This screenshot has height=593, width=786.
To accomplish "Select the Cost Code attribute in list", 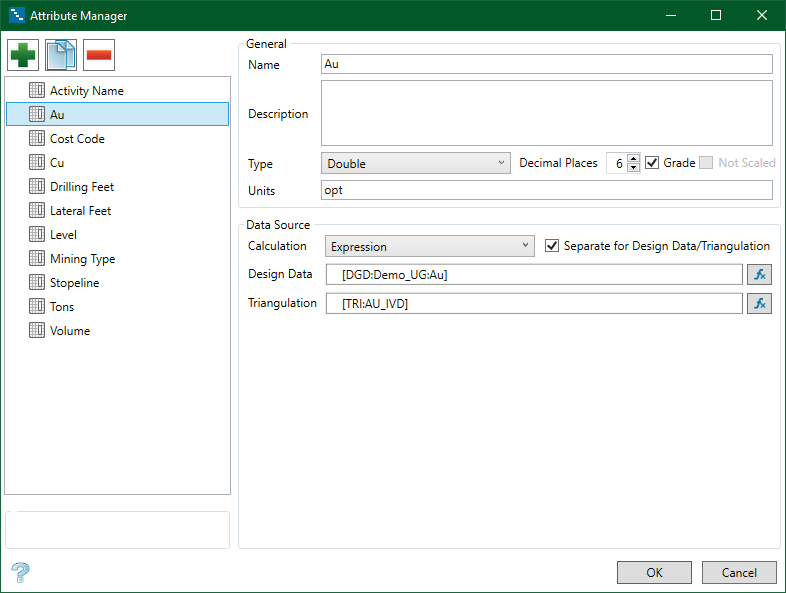I will pos(77,139).
